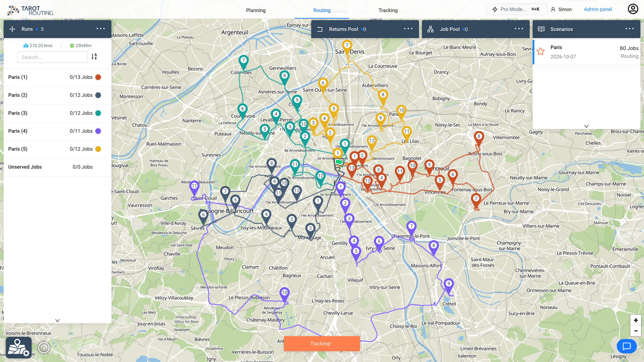Screen dimensions: 644x362
Task: Open the chat support bubble
Action: pos(627,346)
